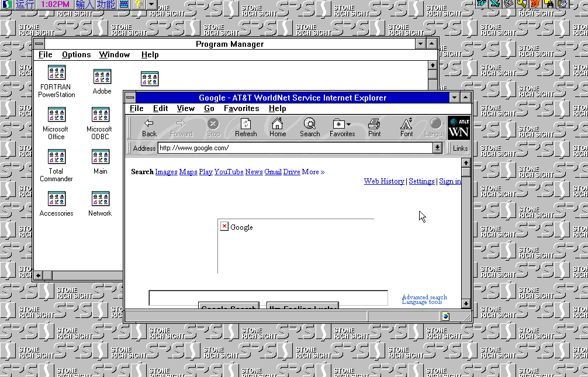Open the Google Settings link

[421, 181]
